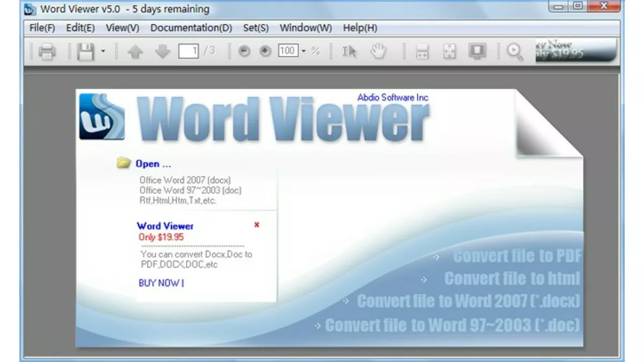
Task: Zoom in using the plus icon
Action: pos(264,51)
